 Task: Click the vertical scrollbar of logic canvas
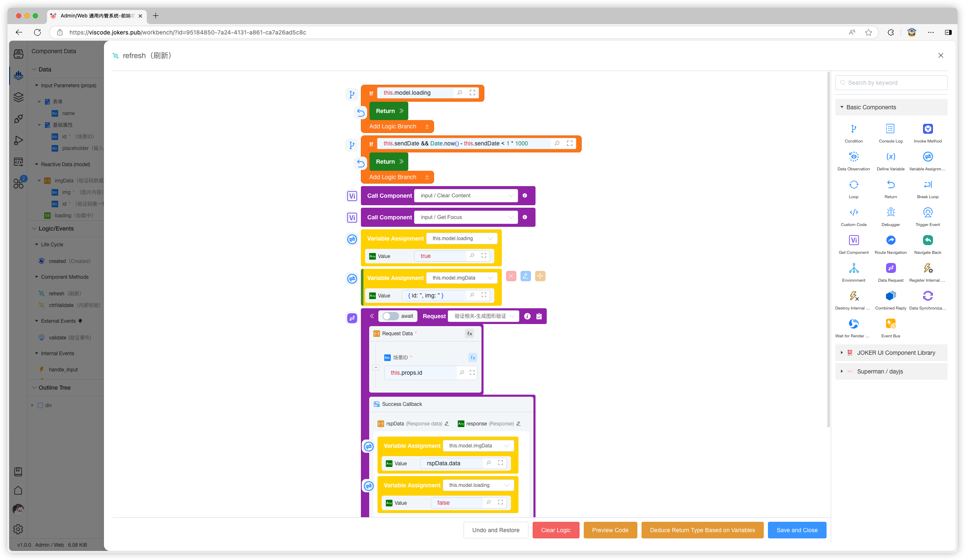828,249
